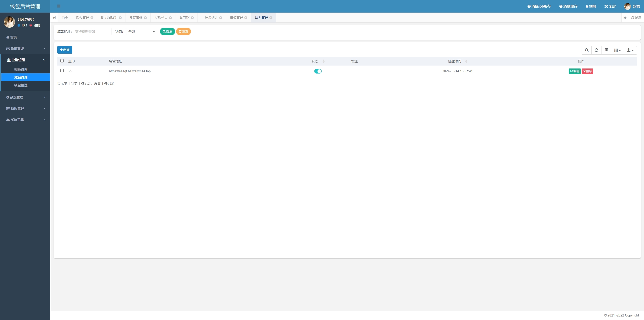Click the table search magnifier icon
Screen dimensions: 644x320
587,50
